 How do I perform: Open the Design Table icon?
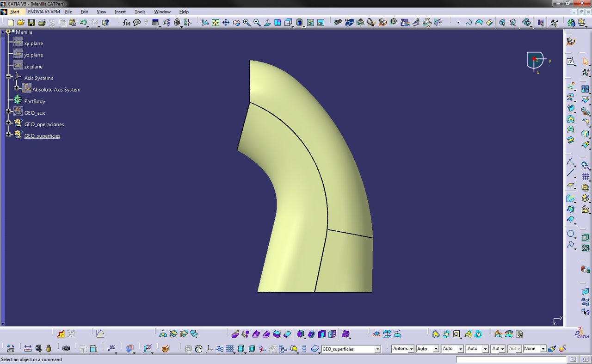(x=155, y=22)
